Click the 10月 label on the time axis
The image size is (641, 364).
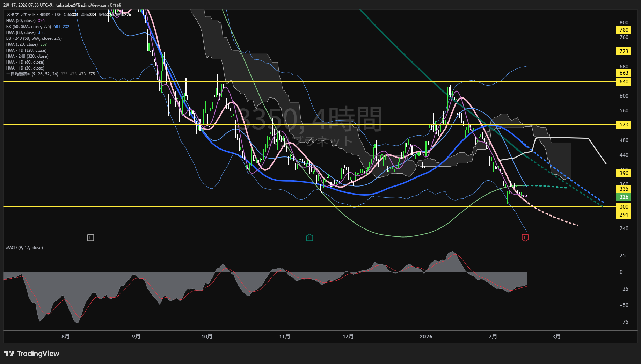coord(207,337)
